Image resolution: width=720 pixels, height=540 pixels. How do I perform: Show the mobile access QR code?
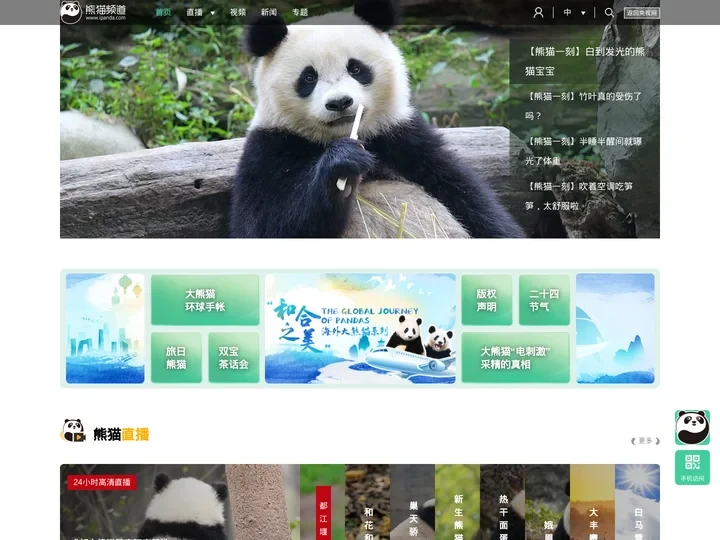(692, 467)
